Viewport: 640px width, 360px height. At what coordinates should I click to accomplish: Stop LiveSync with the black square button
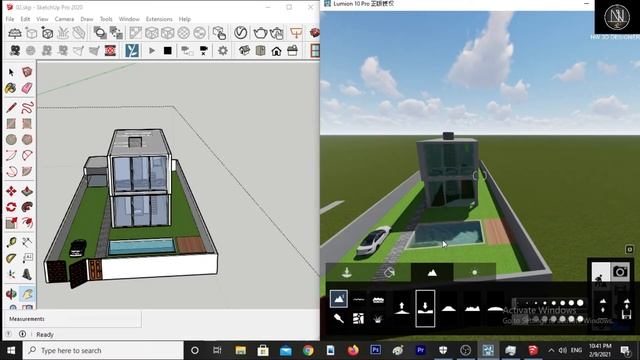click(167, 51)
